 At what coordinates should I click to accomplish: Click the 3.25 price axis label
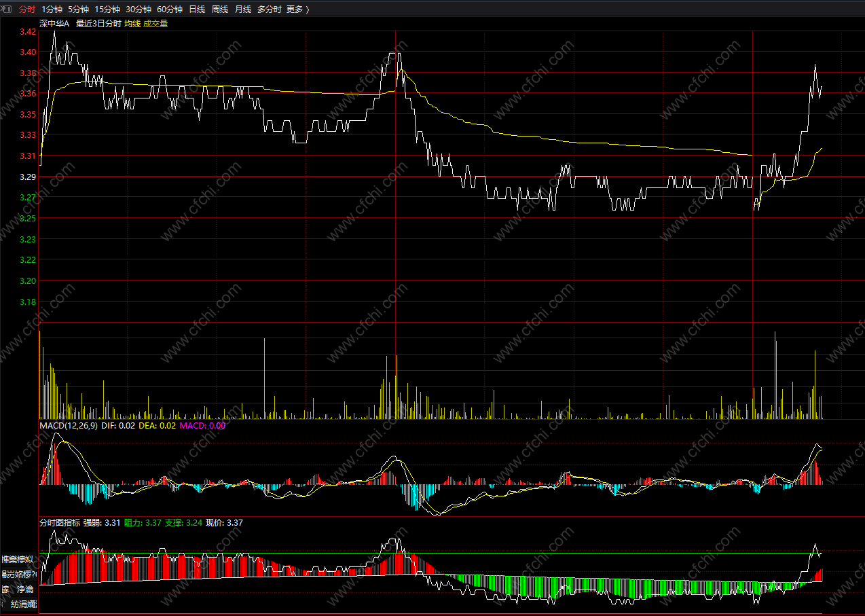28,219
